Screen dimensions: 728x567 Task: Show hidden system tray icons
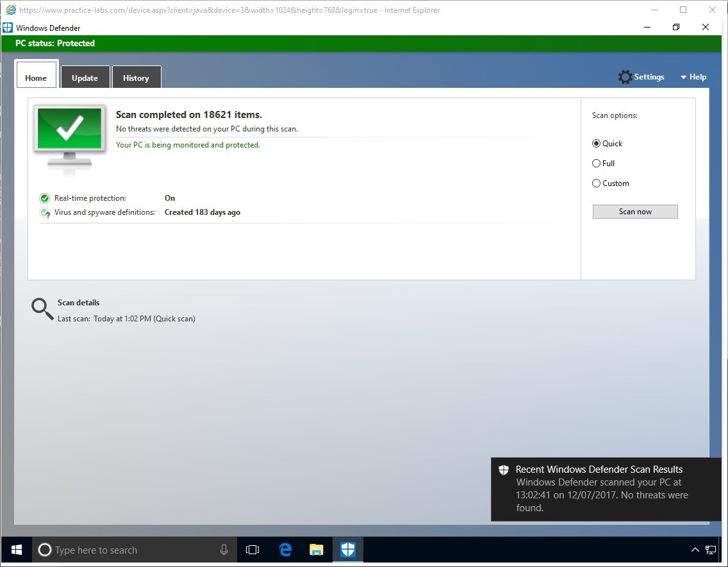pos(695,550)
